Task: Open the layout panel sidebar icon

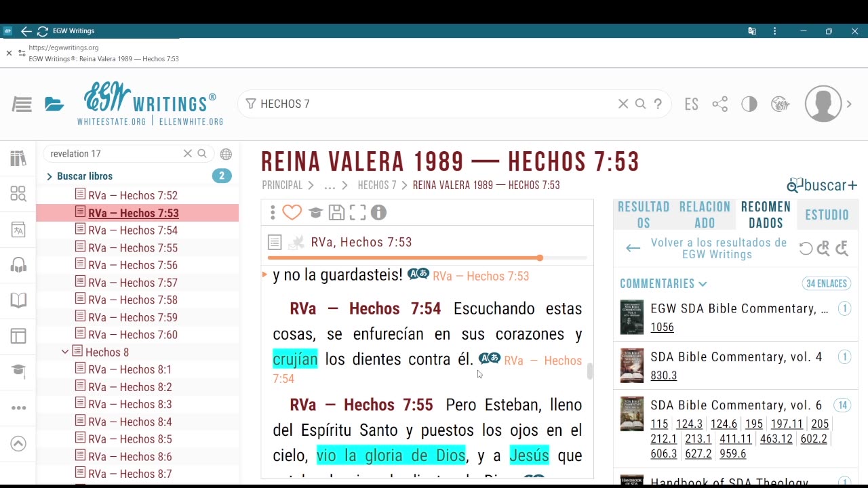Action: pos(18,336)
